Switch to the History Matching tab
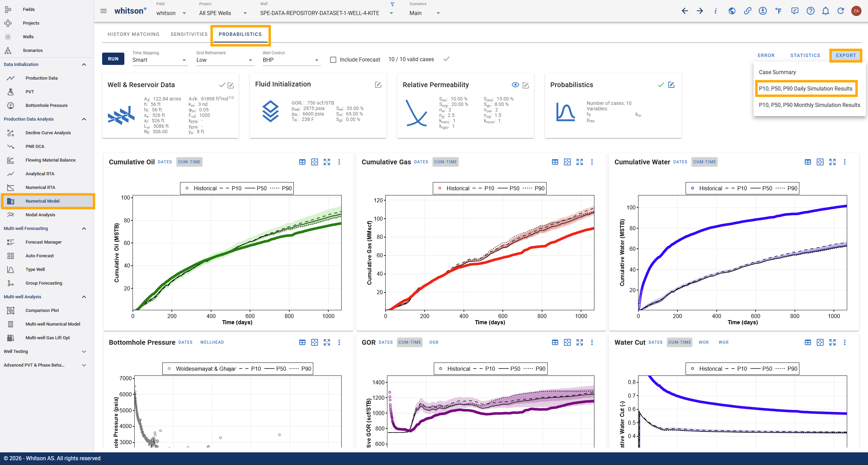The height and width of the screenshot is (465, 868). click(134, 34)
